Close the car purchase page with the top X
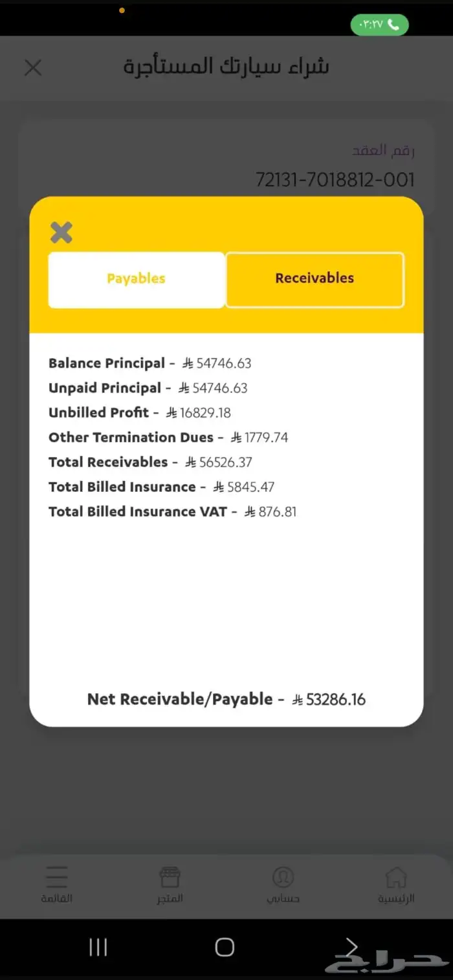Screen dimensions: 453x980 (33, 67)
